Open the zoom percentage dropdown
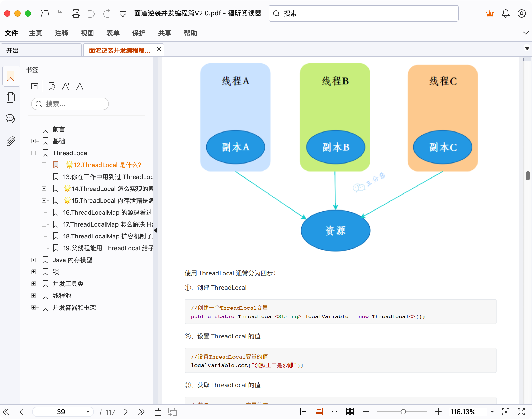This screenshot has height=419, width=532. tap(491, 412)
